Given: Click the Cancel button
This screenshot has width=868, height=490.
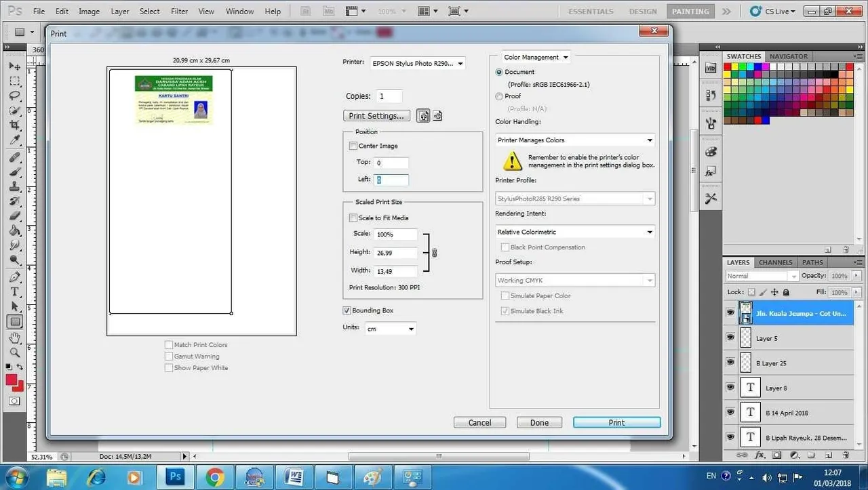Looking at the screenshot, I should (x=479, y=422).
